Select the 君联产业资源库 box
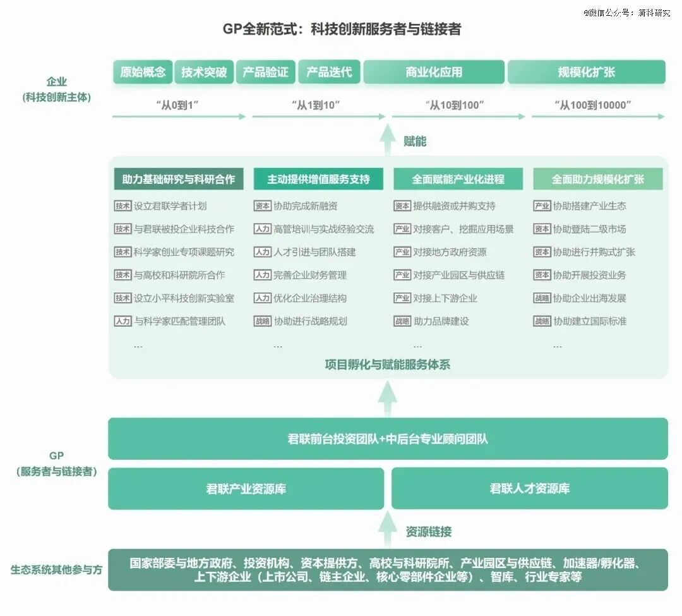The width and height of the screenshot is (682, 616). 246,488
